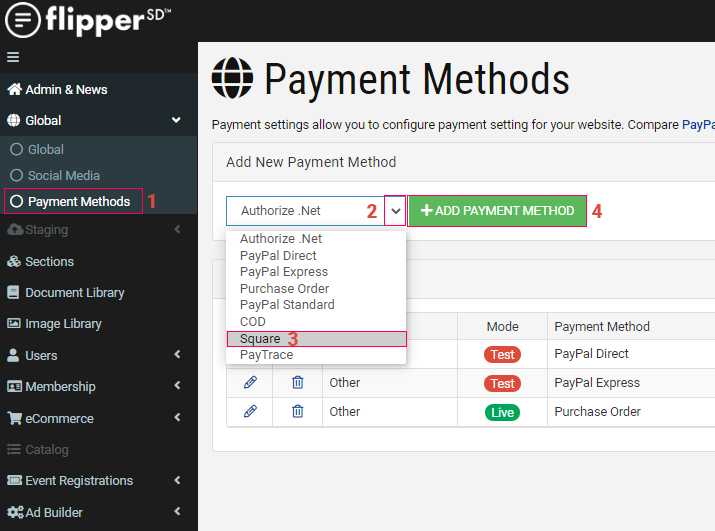Click the Sections cubes icon
The image size is (715, 531).
[14, 261]
